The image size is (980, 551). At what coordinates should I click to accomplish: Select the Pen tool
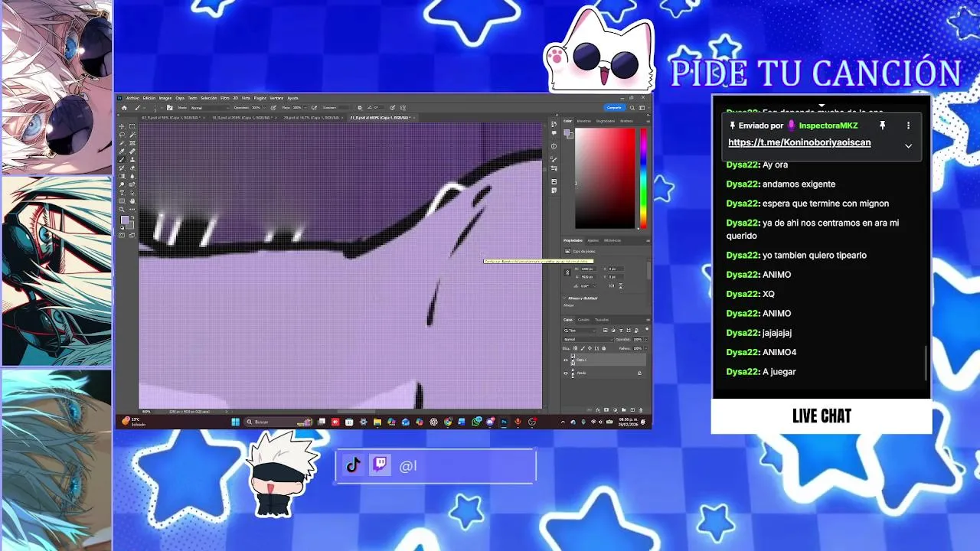click(132, 184)
